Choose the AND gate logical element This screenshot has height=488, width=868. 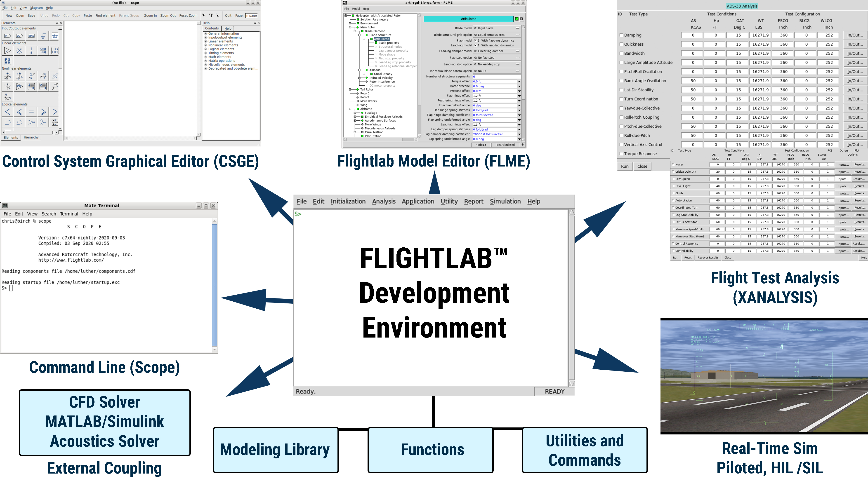click(x=7, y=122)
